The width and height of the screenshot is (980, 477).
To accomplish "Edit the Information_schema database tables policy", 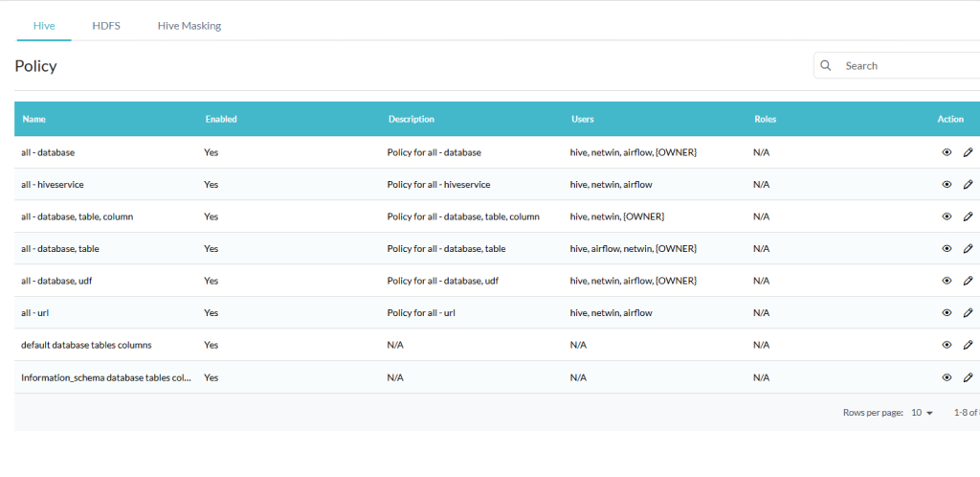I will pyautogui.click(x=968, y=377).
